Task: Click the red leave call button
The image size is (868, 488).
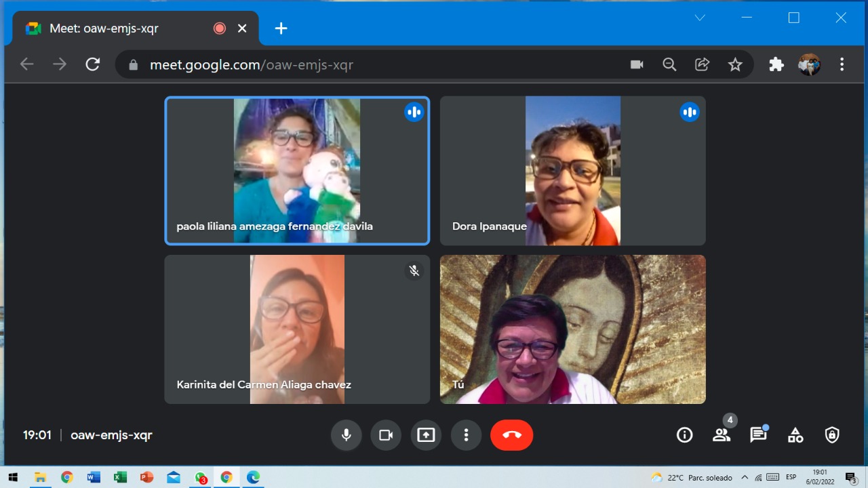Action: point(512,435)
